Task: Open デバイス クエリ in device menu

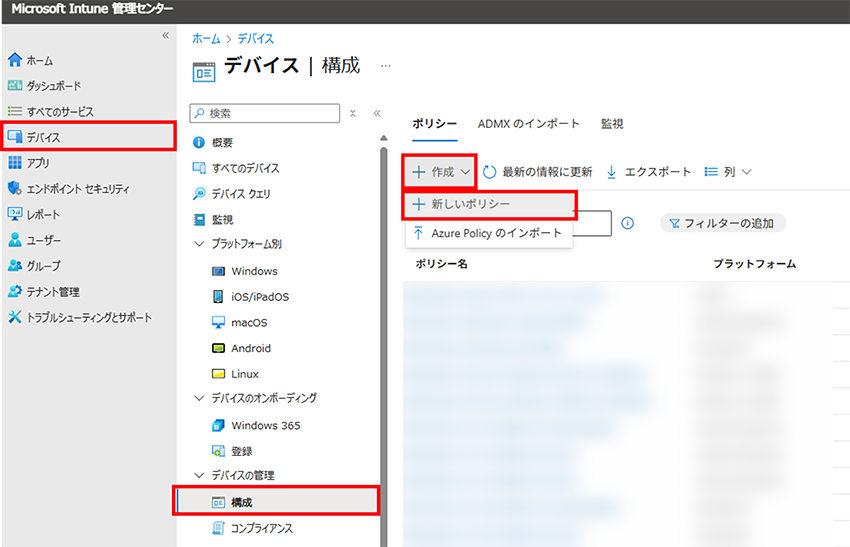Action: click(231, 194)
